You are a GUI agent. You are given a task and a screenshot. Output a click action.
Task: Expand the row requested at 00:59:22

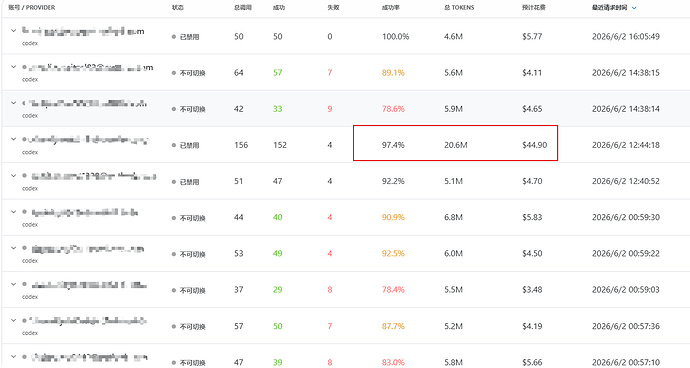pos(13,248)
